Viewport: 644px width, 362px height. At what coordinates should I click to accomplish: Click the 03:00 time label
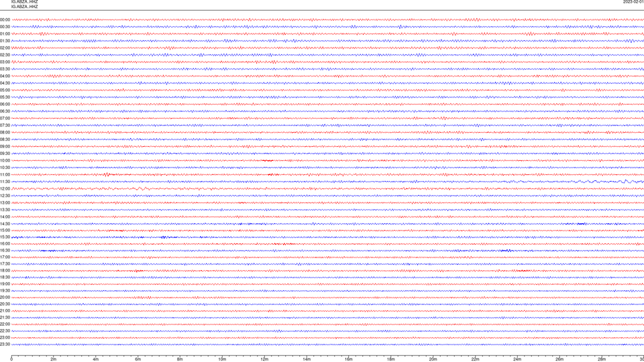(x=5, y=62)
